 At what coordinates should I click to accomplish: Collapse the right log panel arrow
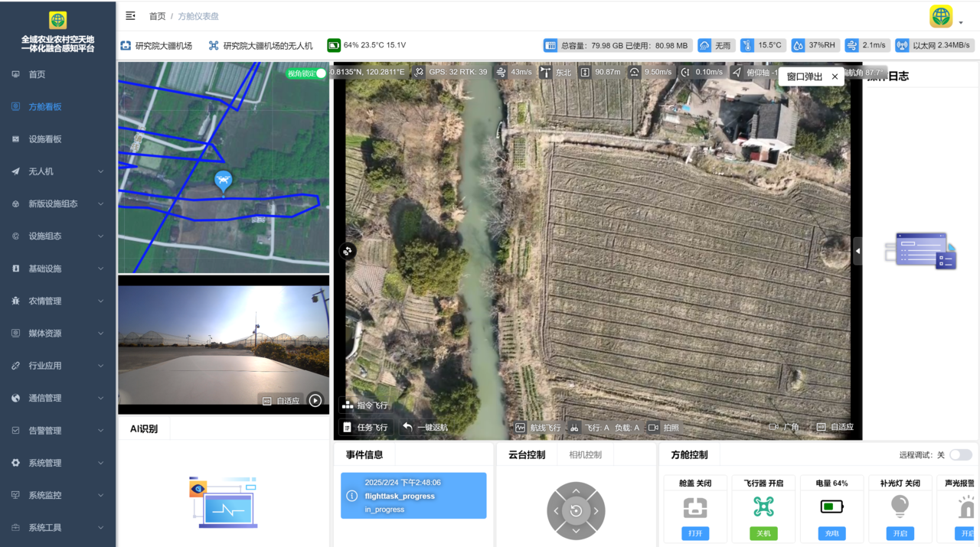[x=857, y=251]
